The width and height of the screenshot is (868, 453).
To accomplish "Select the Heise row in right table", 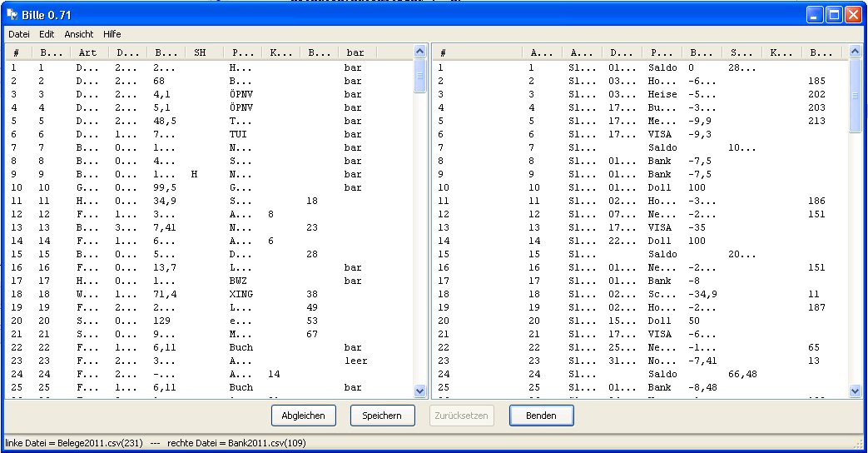I will click(x=660, y=94).
